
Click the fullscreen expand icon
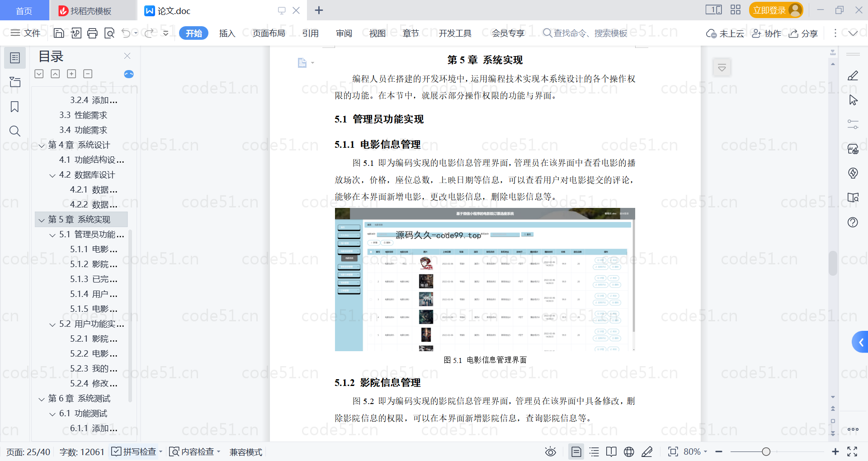pos(852,452)
